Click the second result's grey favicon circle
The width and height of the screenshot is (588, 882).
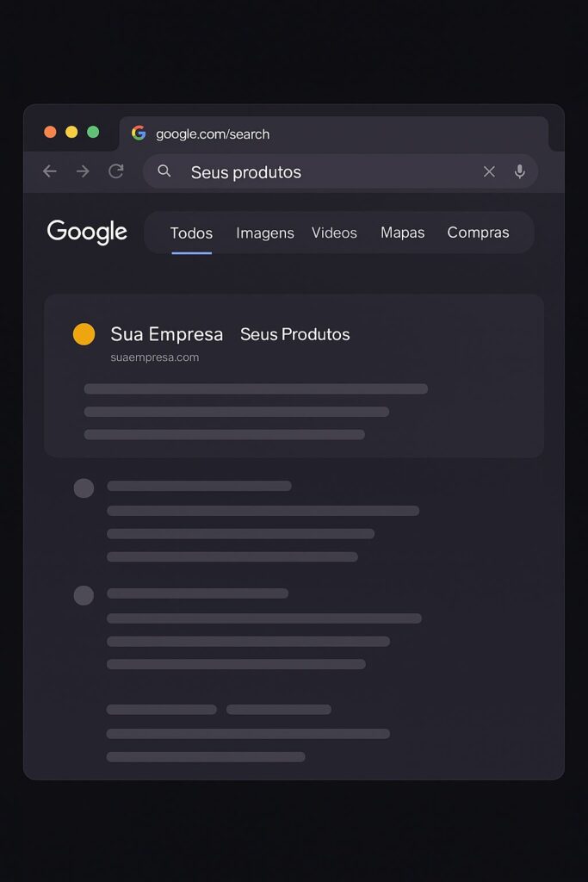tap(84, 488)
